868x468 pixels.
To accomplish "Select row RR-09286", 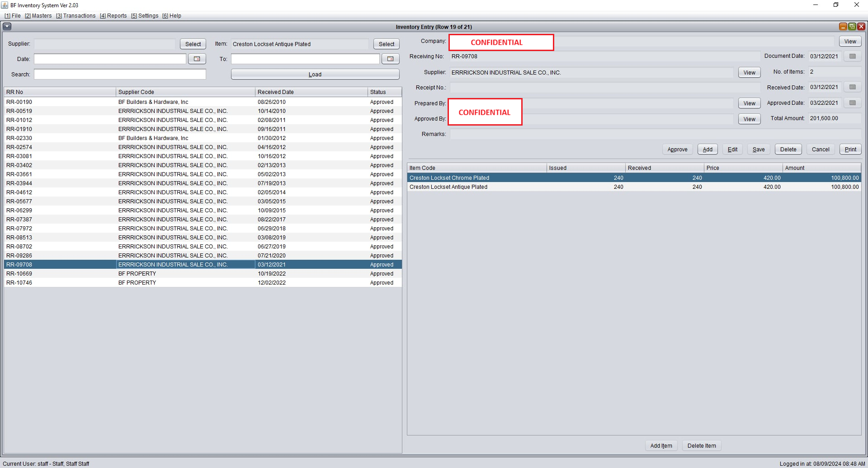I will pos(203,256).
